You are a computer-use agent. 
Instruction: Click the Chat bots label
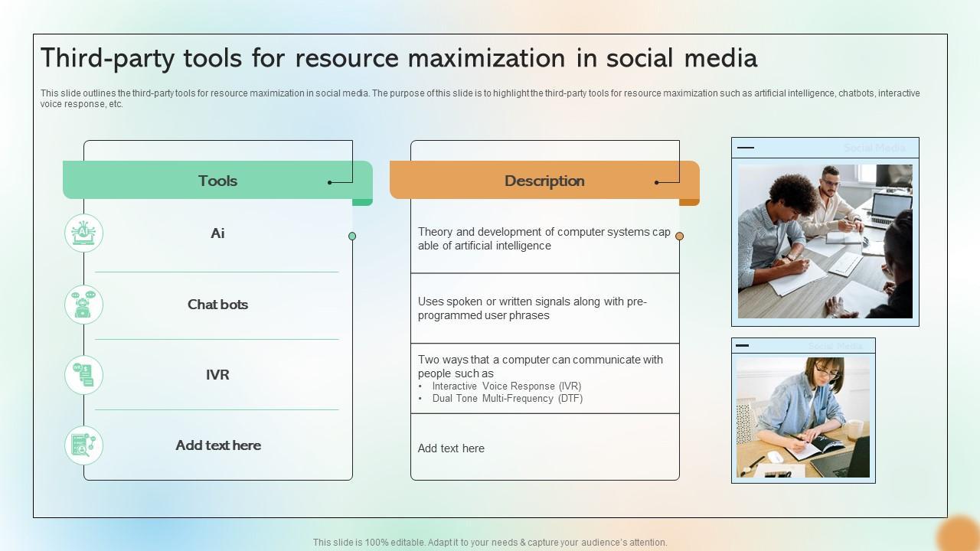(x=217, y=305)
